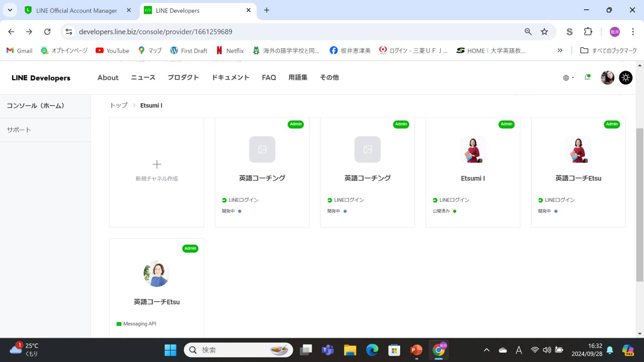Open the YouTube bookmark

(112, 51)
